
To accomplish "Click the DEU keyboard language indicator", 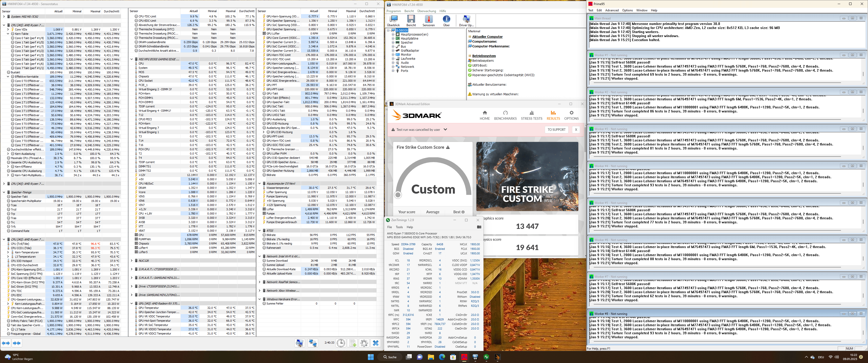I will pos(821,357).
